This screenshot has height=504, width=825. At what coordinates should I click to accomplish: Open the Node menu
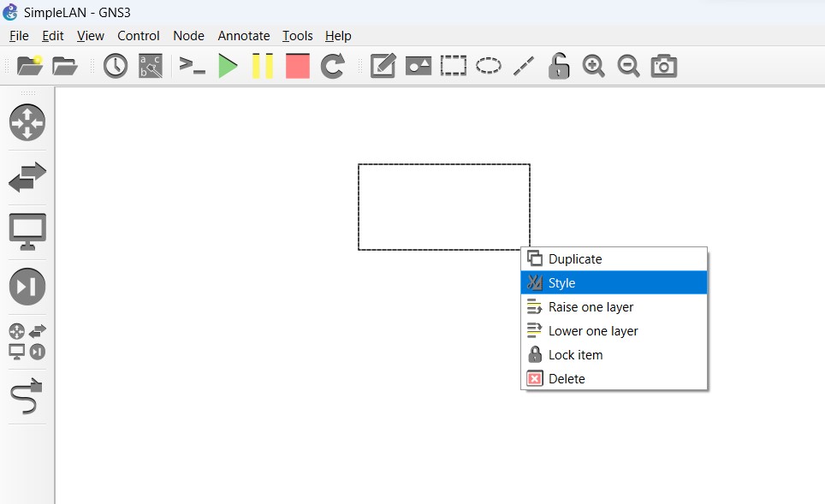coord(188,36)
